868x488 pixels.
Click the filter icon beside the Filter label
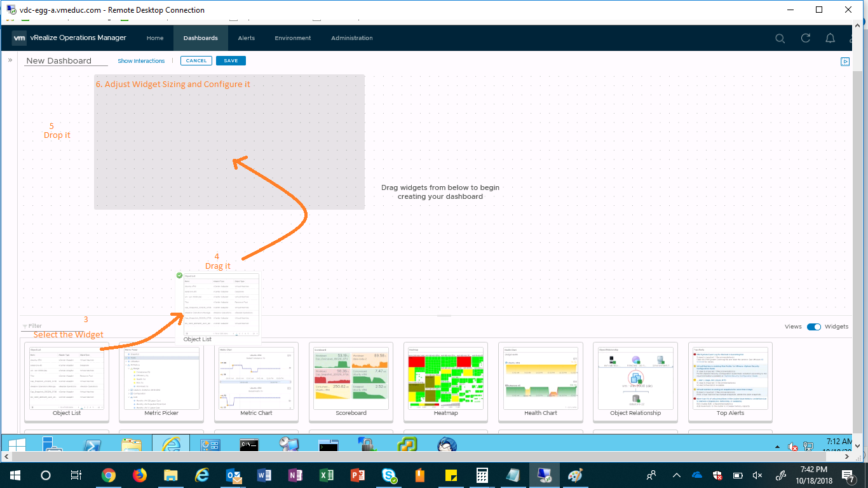tap(24, 325)
